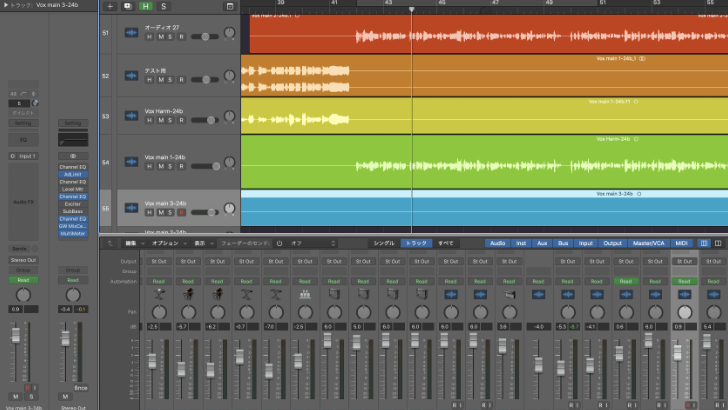Click the piano icon on the -6.2 dB strip
The height and width of the screenshot is (410, 728).
217,294
